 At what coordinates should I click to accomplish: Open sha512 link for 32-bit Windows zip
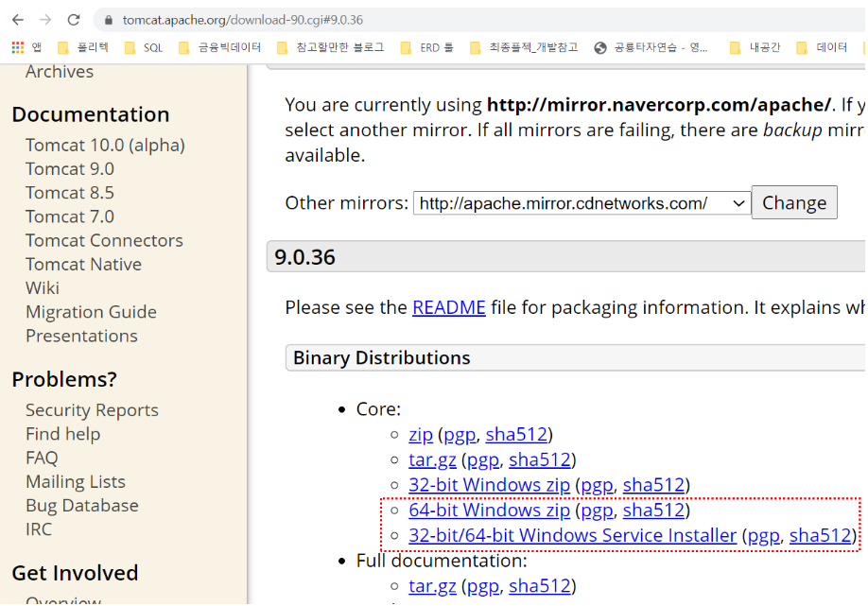(x=653, y=485)
